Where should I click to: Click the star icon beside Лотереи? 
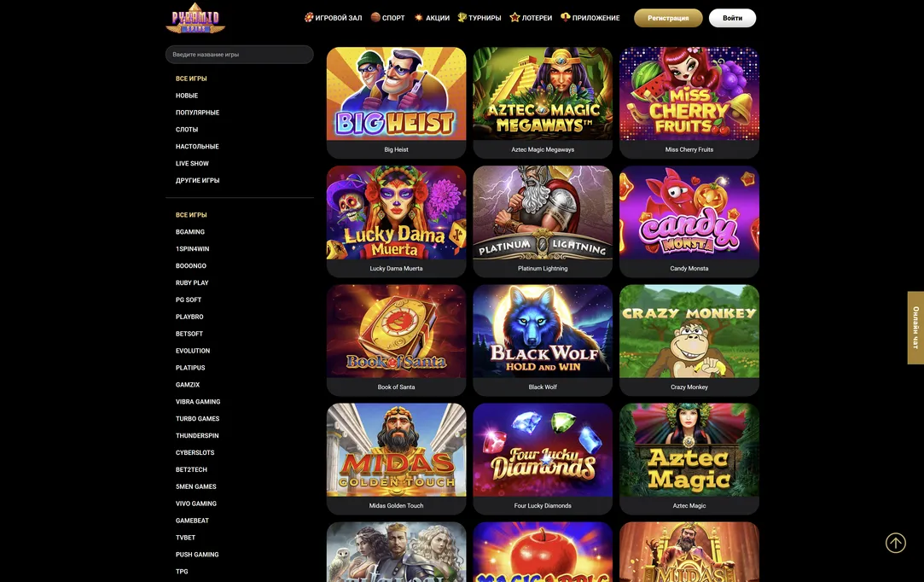(514, 17)
